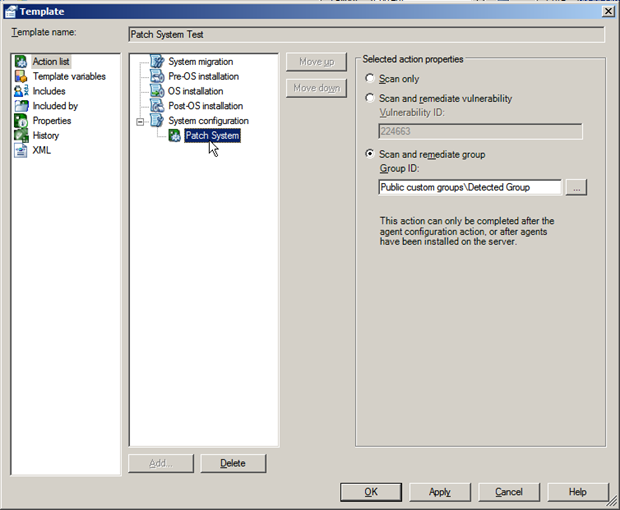Click the System migration tree icon
Viewport: 620px width, 510px height.
(x=157, y=61)
